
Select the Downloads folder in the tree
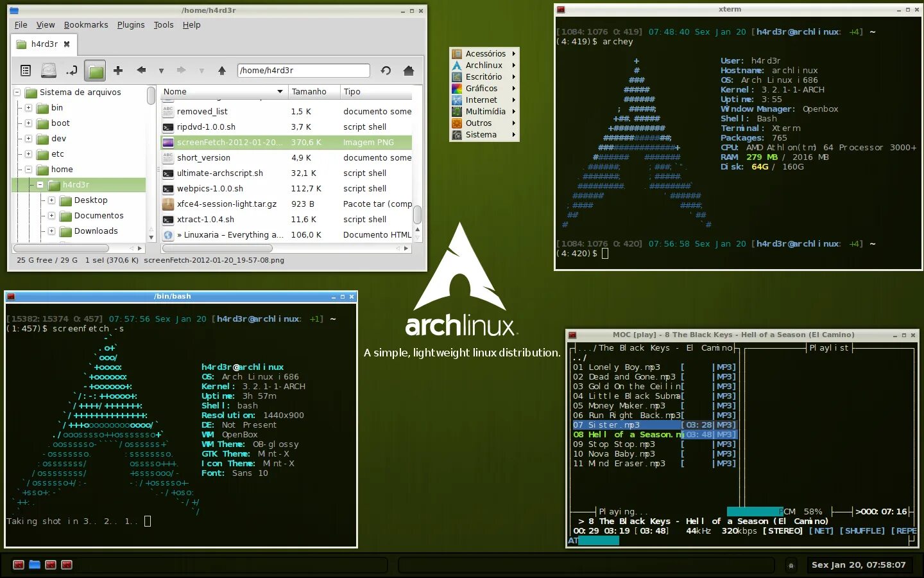coord(96,231)
